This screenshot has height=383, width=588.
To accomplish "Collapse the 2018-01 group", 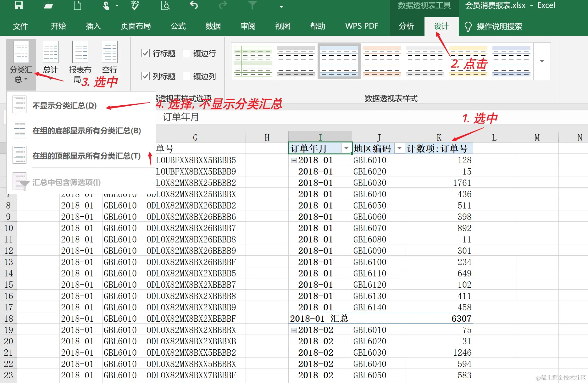I will (x=294, y=160).
